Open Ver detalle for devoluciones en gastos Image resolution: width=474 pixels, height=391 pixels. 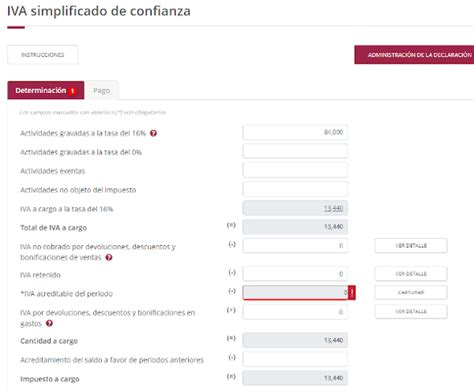411,311
